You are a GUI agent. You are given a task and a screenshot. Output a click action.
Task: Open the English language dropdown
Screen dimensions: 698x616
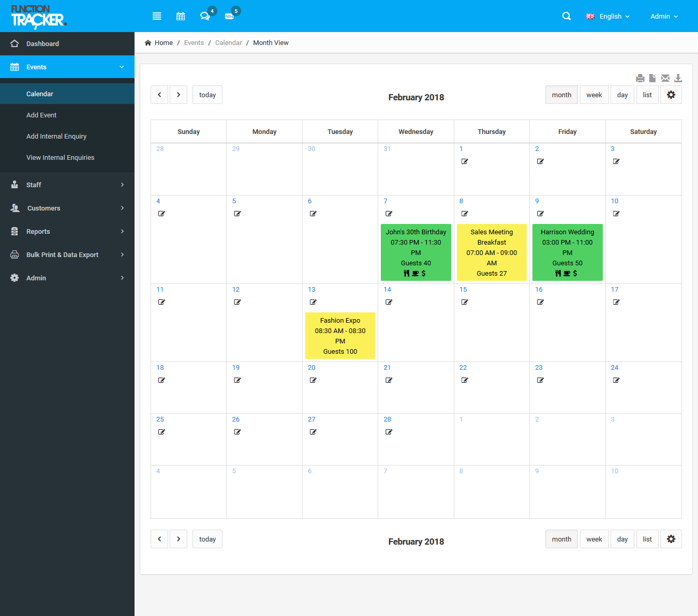pyautogui.click(x=608, y=16)
